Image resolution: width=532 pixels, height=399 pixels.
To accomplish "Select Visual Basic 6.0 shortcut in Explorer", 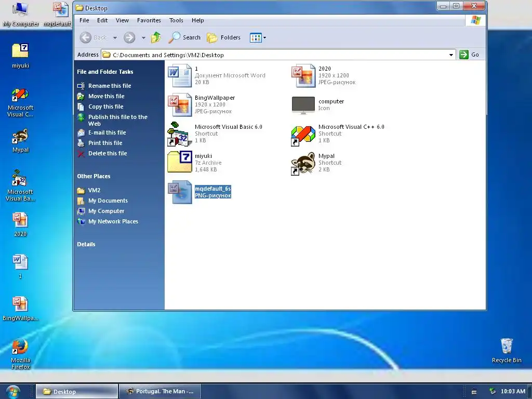I will point(179,134).
